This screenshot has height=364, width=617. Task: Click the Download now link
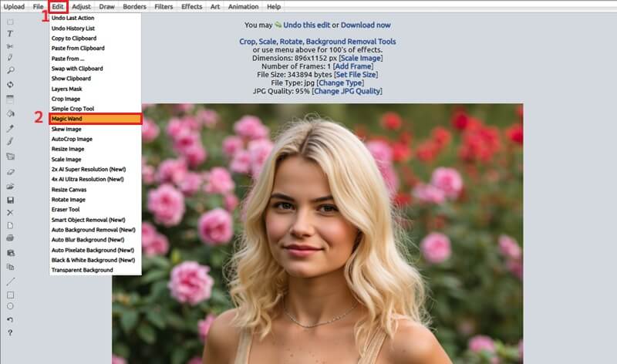[366, 25]
